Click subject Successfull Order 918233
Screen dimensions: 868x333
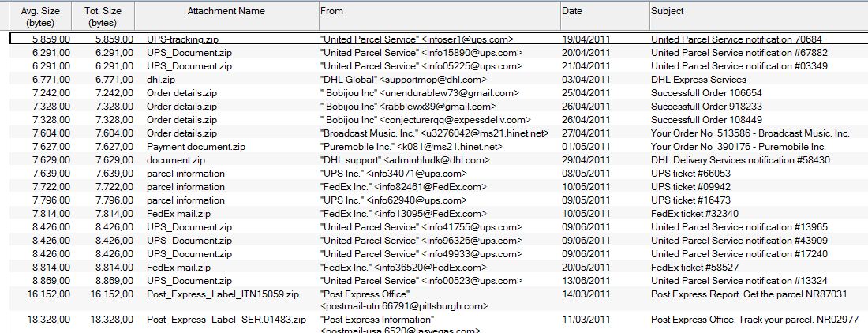[706, 107]
